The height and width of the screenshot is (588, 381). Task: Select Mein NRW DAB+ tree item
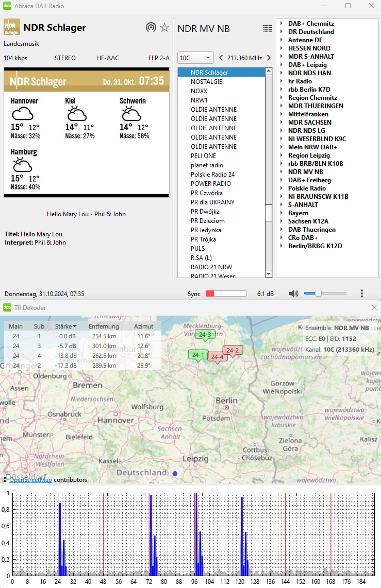coord(312,147)
